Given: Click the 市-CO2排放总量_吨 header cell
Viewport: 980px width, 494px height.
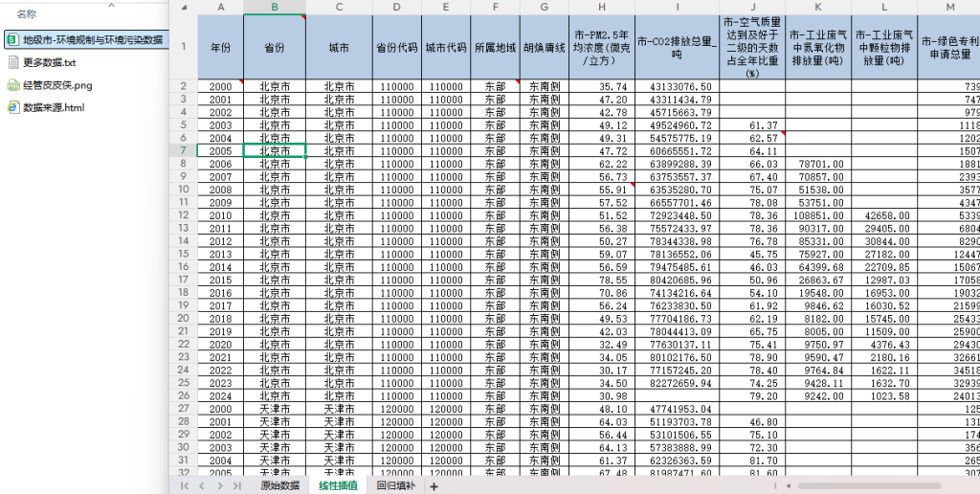Looking at the screenshot, I should coord(677,47).
